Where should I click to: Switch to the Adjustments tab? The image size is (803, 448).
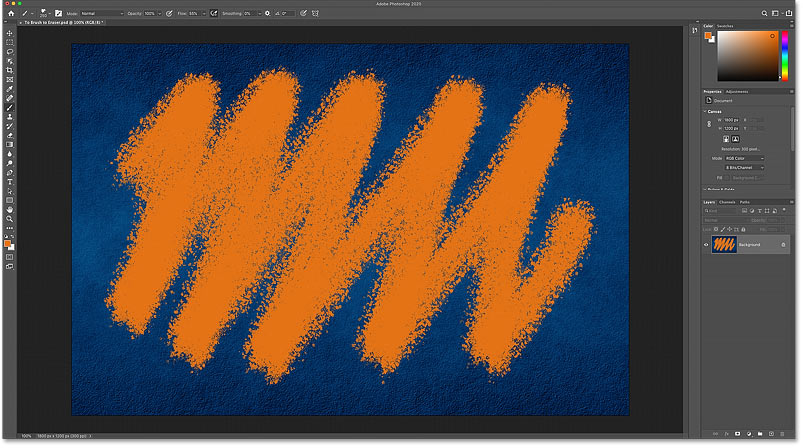(x=737, y=92)
